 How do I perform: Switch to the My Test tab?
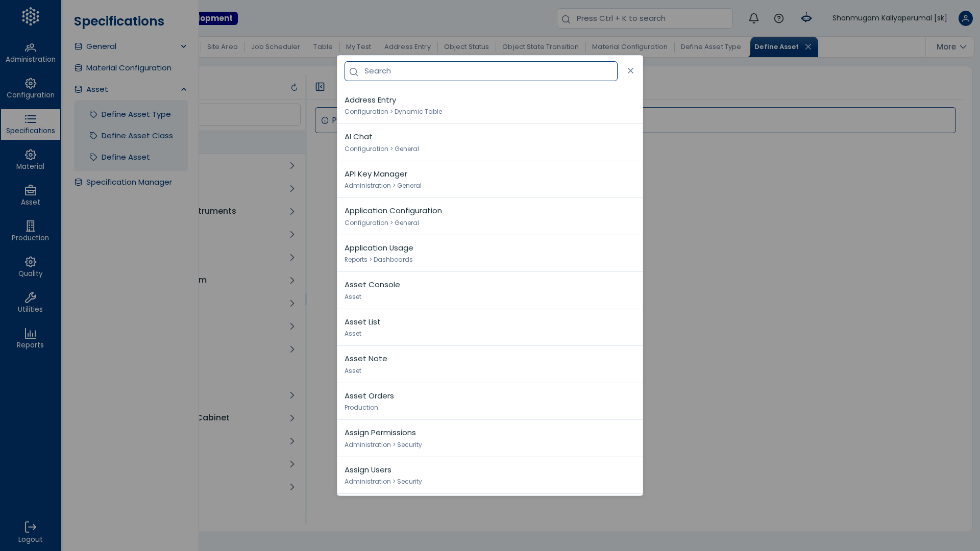[358, 47]
